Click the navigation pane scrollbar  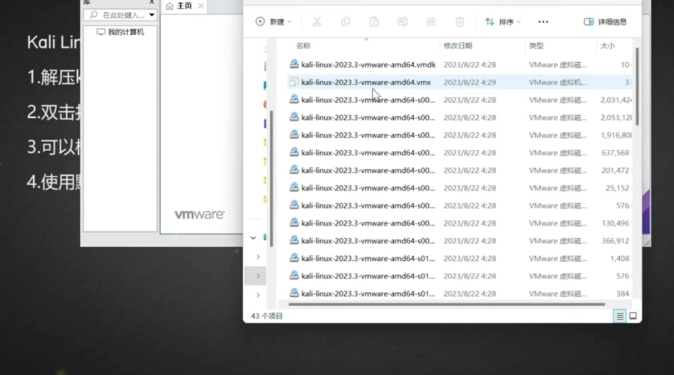(x=271, y=178)
